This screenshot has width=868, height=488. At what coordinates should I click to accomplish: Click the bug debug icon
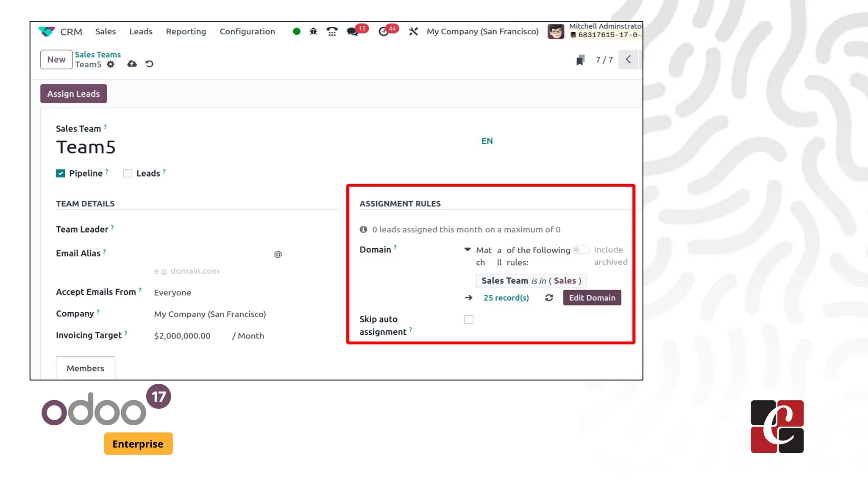coord(313,31)
